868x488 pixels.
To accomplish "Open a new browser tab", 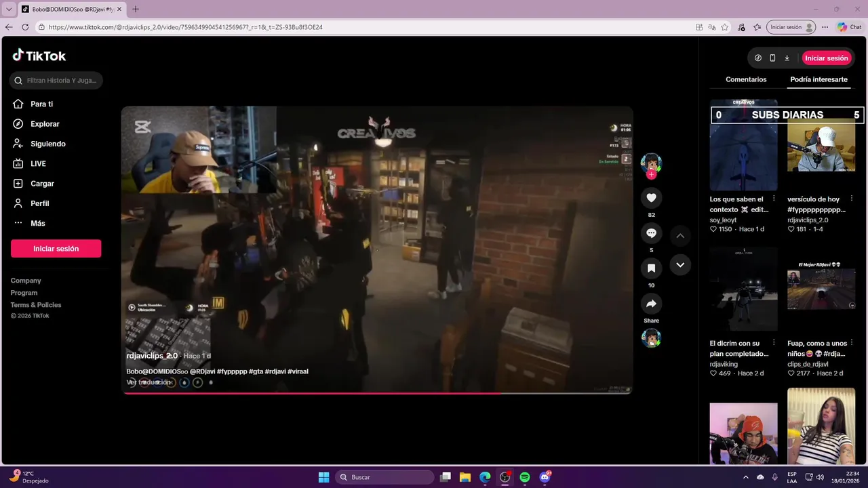I will pyautogui.click(x=136, y=9).
